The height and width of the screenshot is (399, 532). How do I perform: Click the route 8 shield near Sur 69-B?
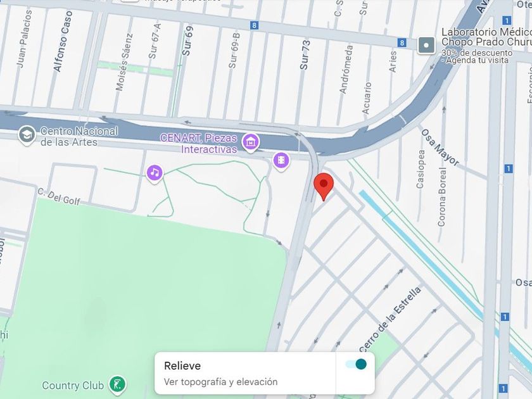point(254,25)
